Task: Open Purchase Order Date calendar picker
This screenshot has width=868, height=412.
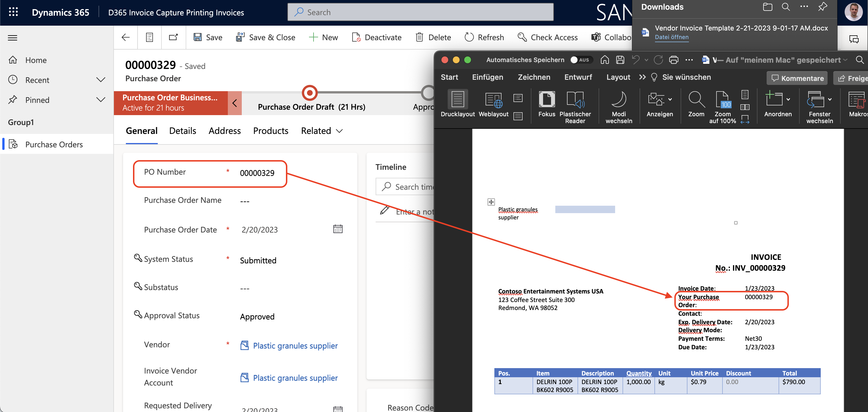Action: coord(338,229)
